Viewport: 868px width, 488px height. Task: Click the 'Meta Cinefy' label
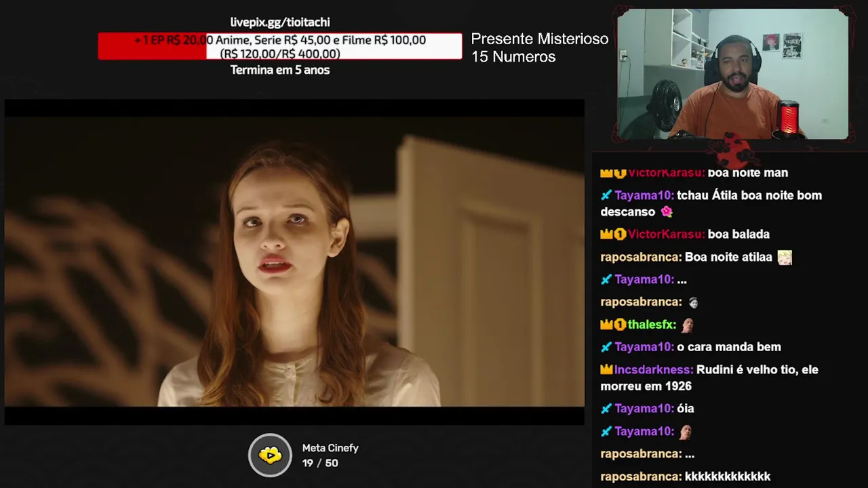pos(330,448)
